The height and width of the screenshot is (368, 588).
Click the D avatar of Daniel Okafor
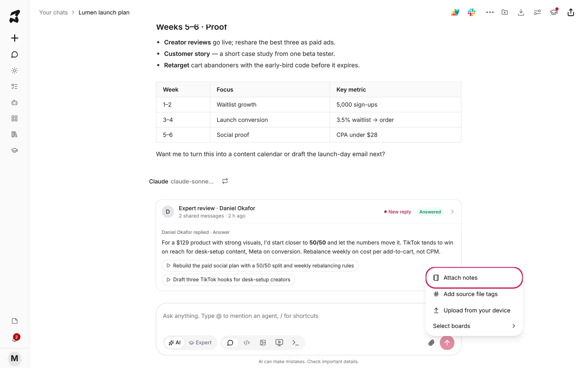[168, 212]
